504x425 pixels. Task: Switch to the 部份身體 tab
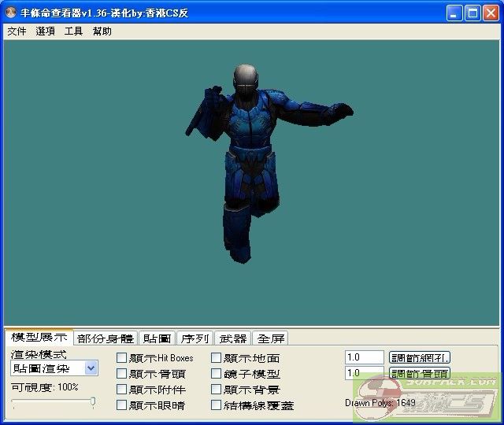point(106,338)
